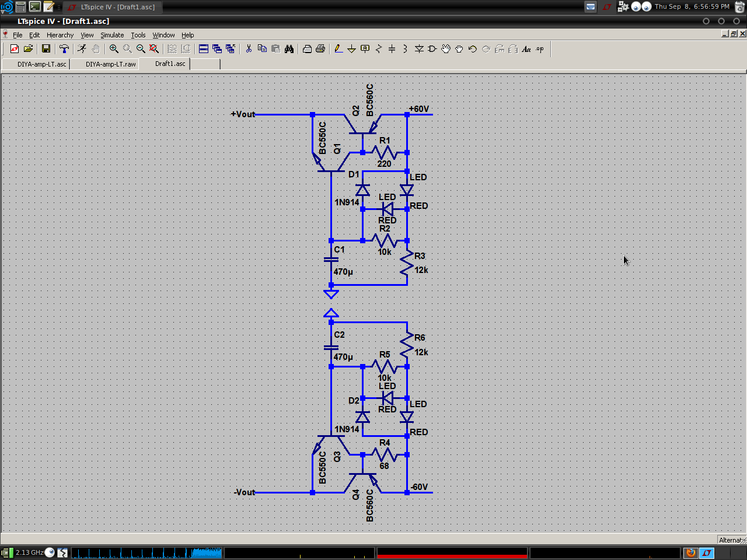
Task: Click the D1 diode label
Action: click(354, 174)
